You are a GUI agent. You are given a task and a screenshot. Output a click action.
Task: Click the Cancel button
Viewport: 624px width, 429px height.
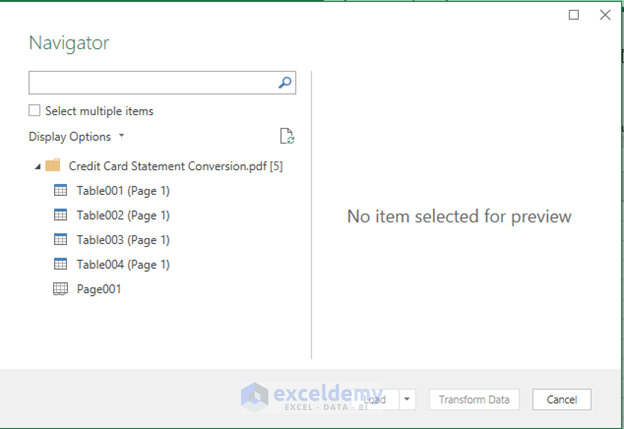pyautogui.click(x=561, y=399)
